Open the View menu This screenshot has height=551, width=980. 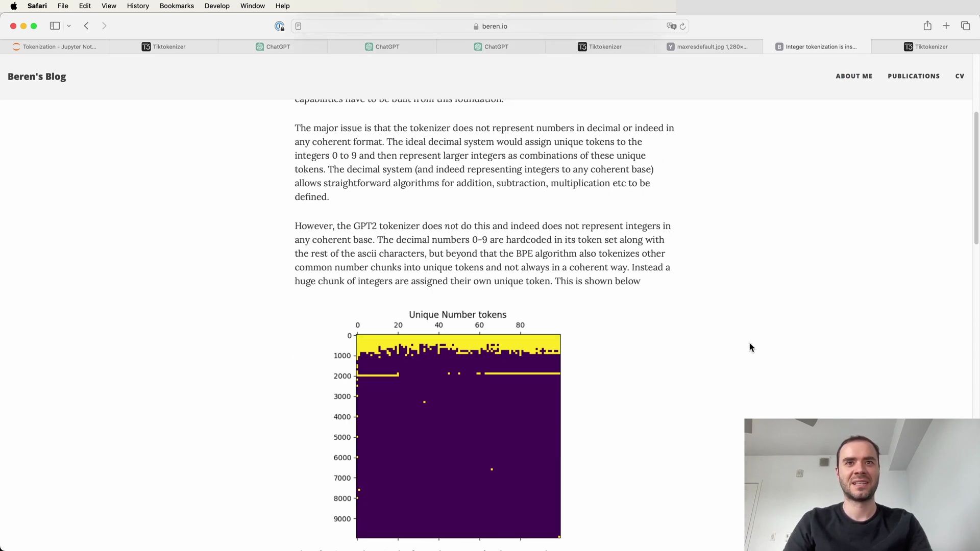(x=109, y=6)
